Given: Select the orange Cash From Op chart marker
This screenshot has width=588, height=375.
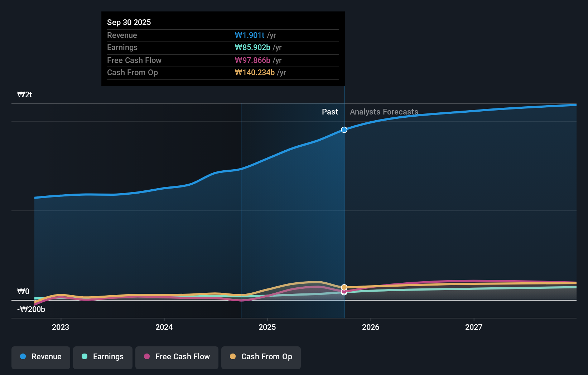Looking at the screenshot, I should click(x=344, y=287).
